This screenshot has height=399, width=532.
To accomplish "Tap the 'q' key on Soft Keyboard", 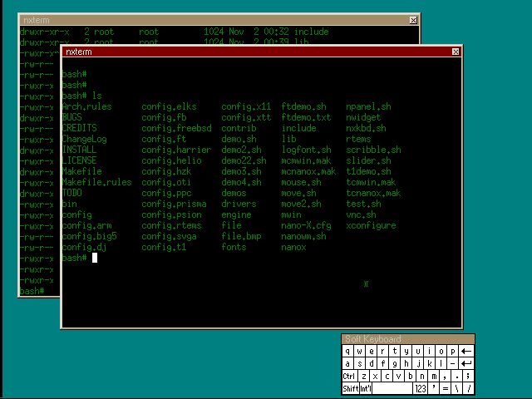I will pyautogui.click(x=347, y=351).
